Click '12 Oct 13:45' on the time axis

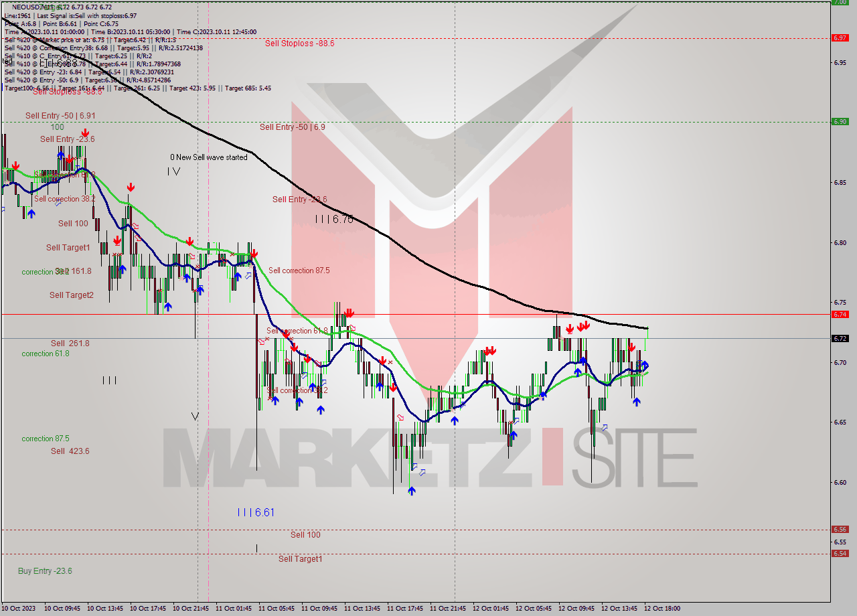point(619,609)
